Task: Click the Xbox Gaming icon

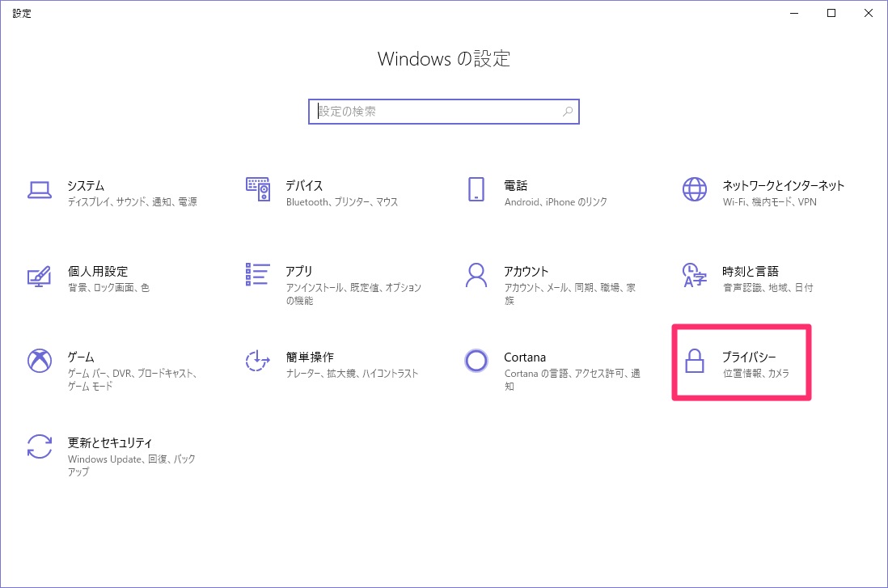Action: coord(40,361)
